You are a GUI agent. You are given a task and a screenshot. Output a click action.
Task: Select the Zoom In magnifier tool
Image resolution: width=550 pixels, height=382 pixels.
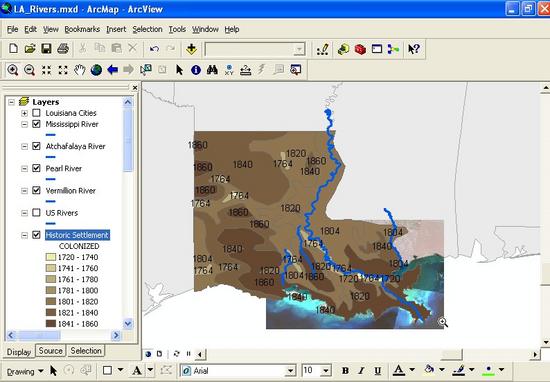[13, 70]
